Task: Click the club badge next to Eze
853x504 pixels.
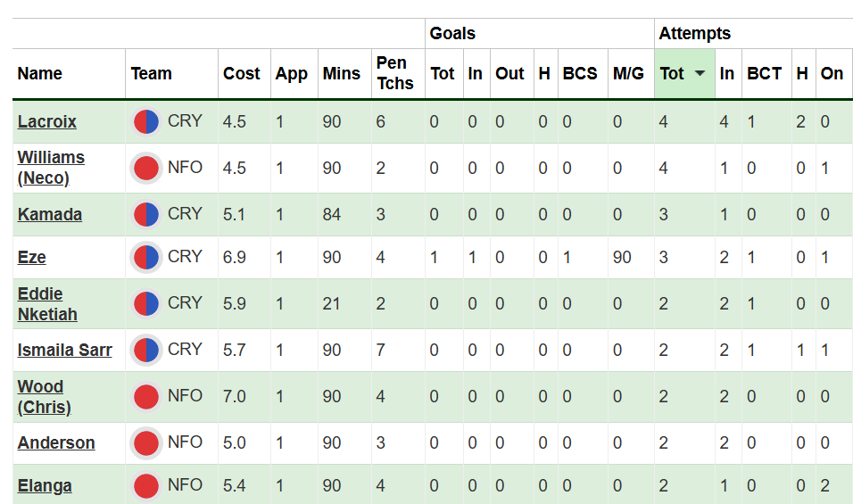Action: (x=145, y=258)
